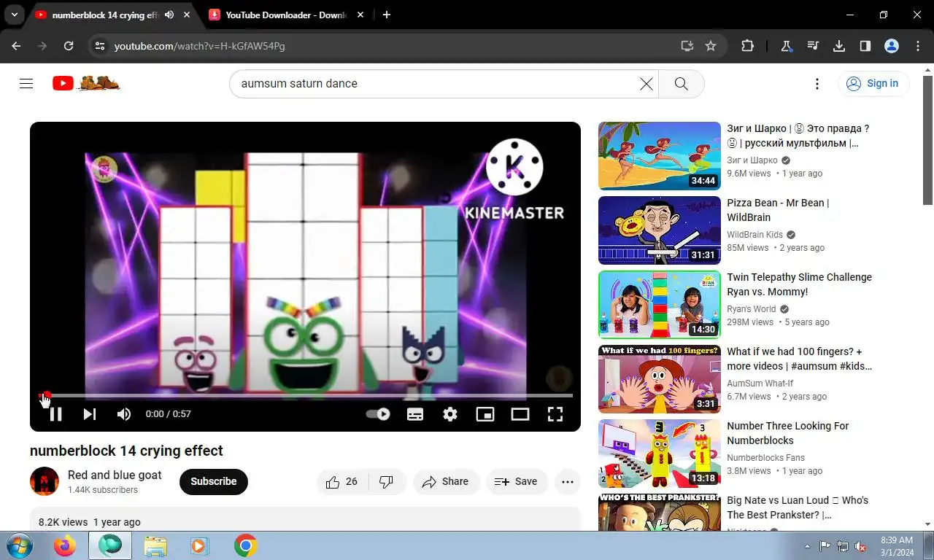Dislike this video
This screenshot has width=934, height=560.
coord(387,482)
